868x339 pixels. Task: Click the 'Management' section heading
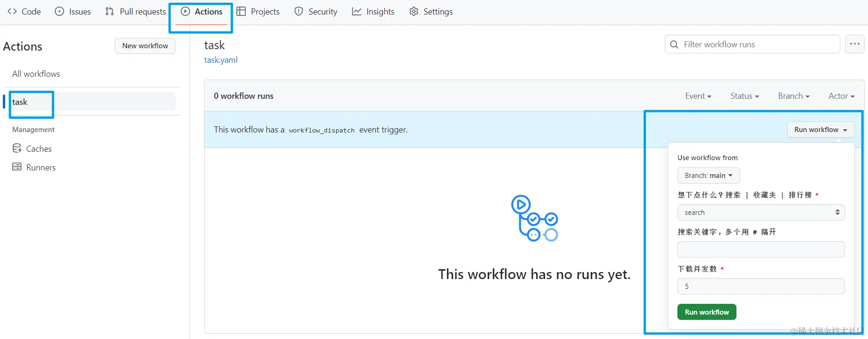[x=33, y=130]
